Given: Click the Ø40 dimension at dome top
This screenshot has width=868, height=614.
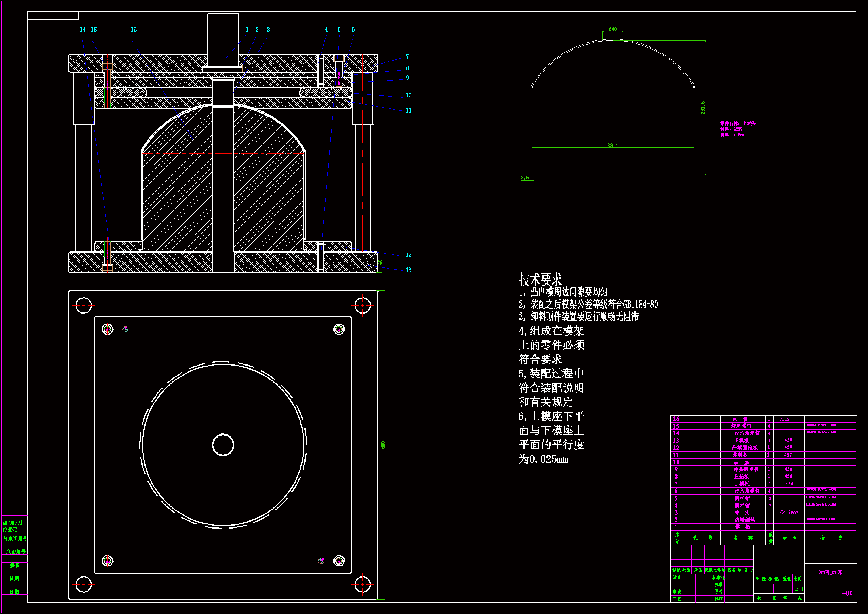Looking at the screenshot, I should (613, 29).
